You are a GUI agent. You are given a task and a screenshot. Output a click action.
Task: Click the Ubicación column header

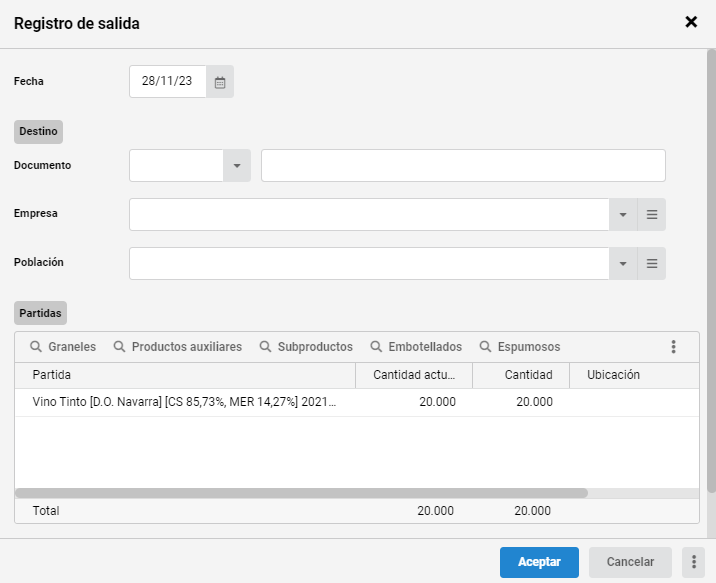(634, 375)
